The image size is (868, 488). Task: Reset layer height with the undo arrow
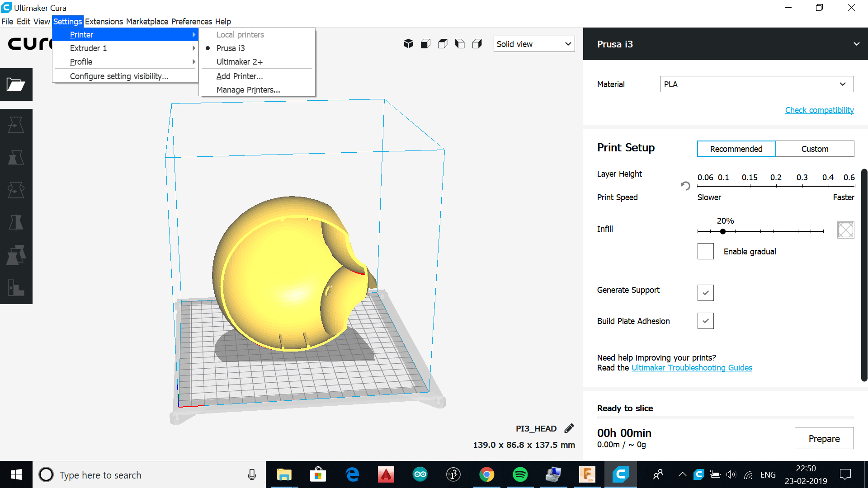coord(685,186)
